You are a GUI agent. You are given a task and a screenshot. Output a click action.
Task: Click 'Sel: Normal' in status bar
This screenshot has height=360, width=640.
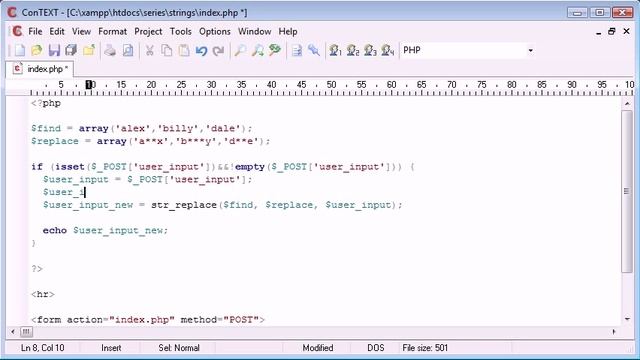[179, 348]
